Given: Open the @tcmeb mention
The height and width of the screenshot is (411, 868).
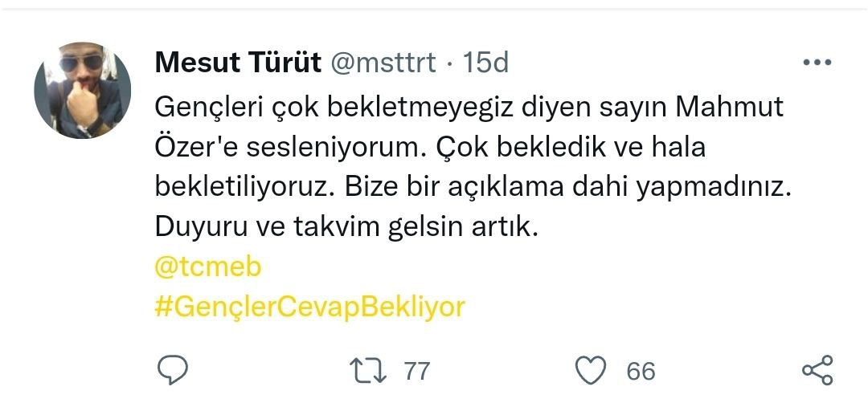Looking at the screenshot, I should click(207, 267).
